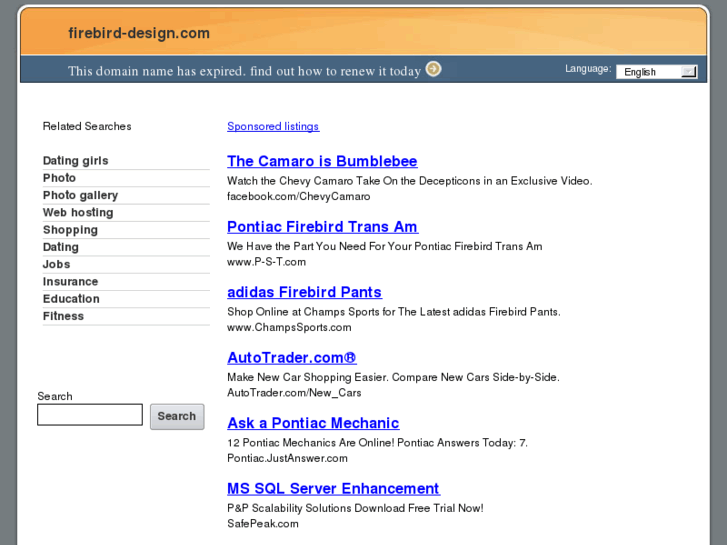
Task: Click AutoTrader.com/New_Cars URL text
Action: click(294, 392)
